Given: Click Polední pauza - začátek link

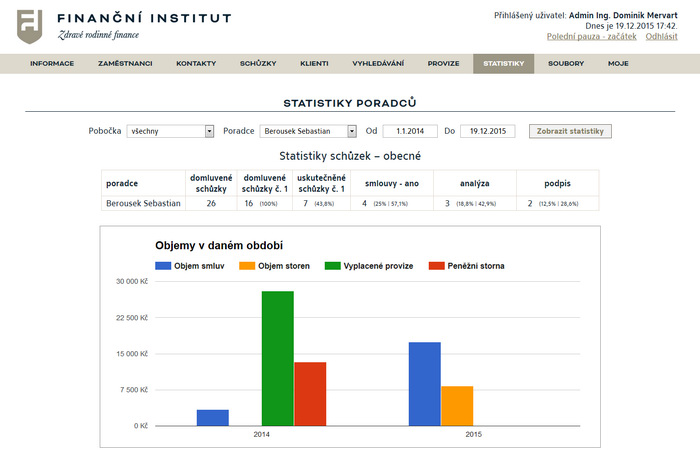Looking at the screenshot, I should click(x=591, y=36).
